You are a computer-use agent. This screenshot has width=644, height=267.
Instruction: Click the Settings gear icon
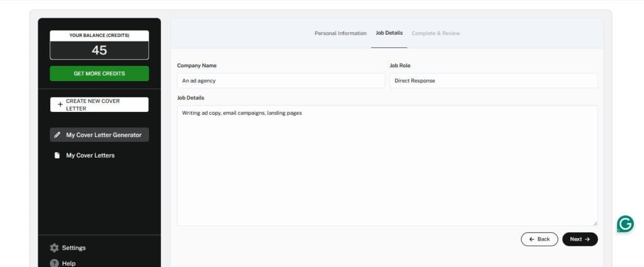click(x=54, y=248)
